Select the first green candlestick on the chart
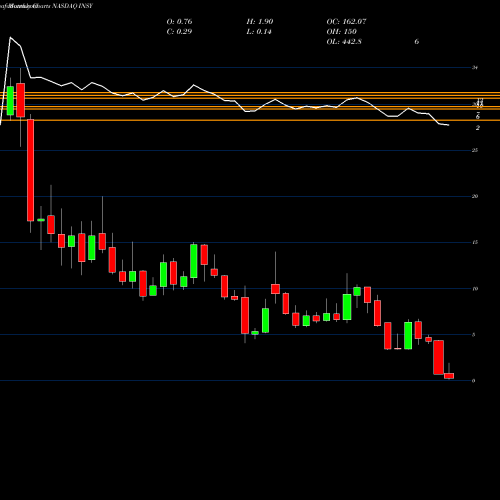Image resolution: width=500 pixels, height=500 pixels. click(x=10, y=101)
